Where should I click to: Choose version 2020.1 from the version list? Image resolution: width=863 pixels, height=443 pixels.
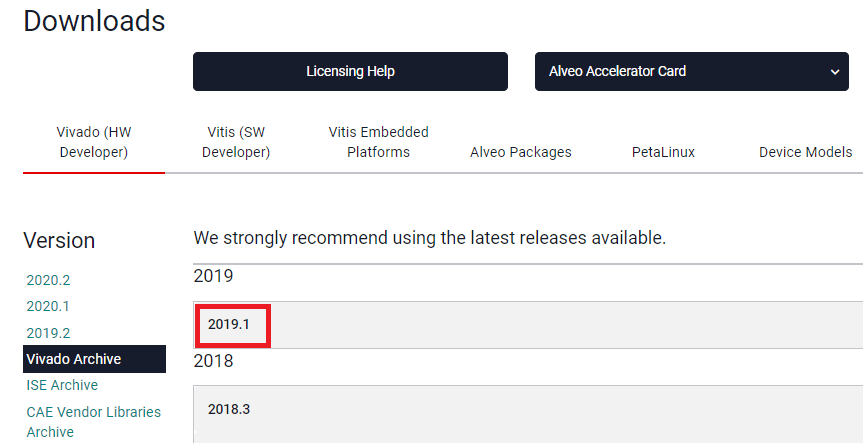[48, 306]
